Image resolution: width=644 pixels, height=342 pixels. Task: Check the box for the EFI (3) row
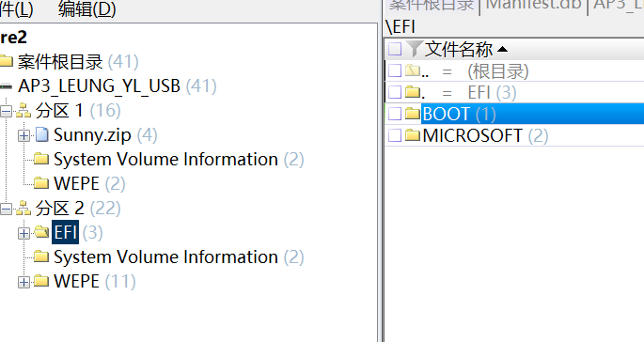click(x=395, y=92)
